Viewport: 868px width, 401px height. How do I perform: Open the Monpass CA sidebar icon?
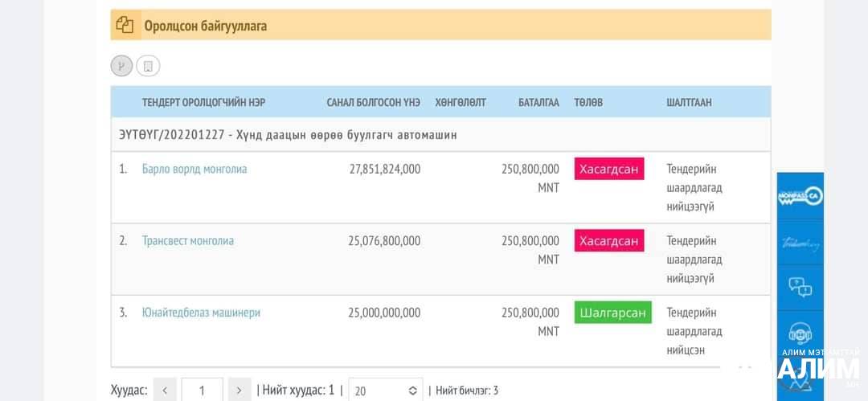click(x=800, y=196)
